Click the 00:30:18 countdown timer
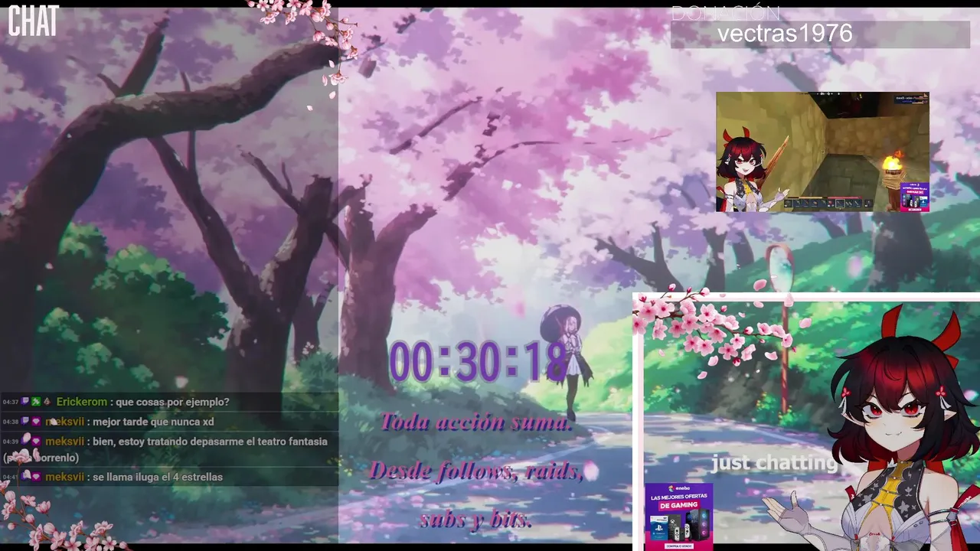 [x=478, y=362]
